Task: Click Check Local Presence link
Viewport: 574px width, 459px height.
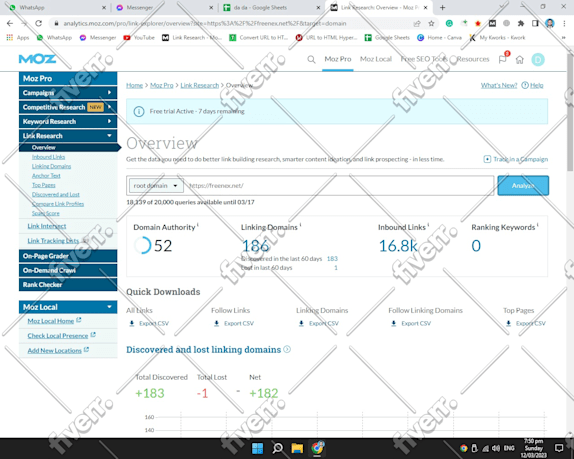Action: coord(58,336)
